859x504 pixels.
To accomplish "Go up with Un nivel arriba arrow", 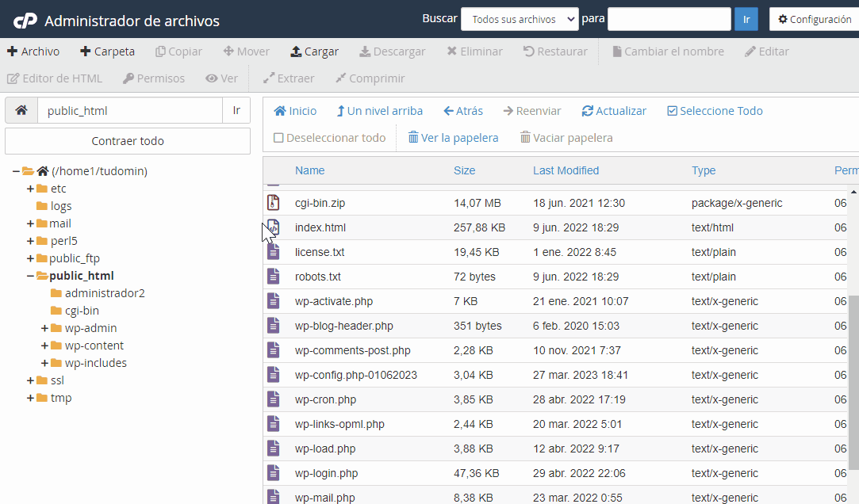I will [x=340, y=111].
